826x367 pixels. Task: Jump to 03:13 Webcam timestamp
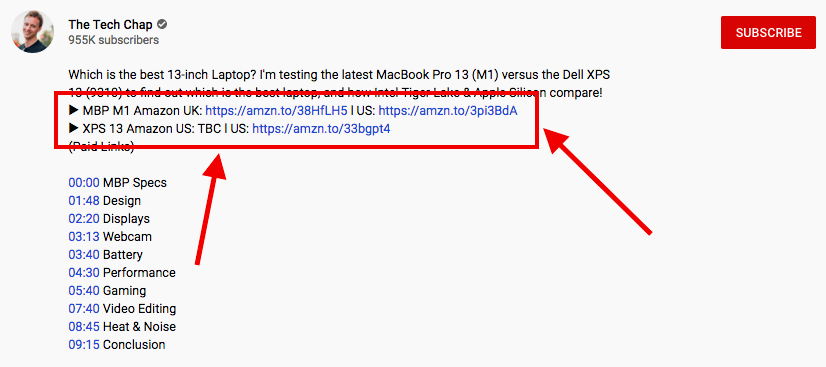tap(84, 236)
